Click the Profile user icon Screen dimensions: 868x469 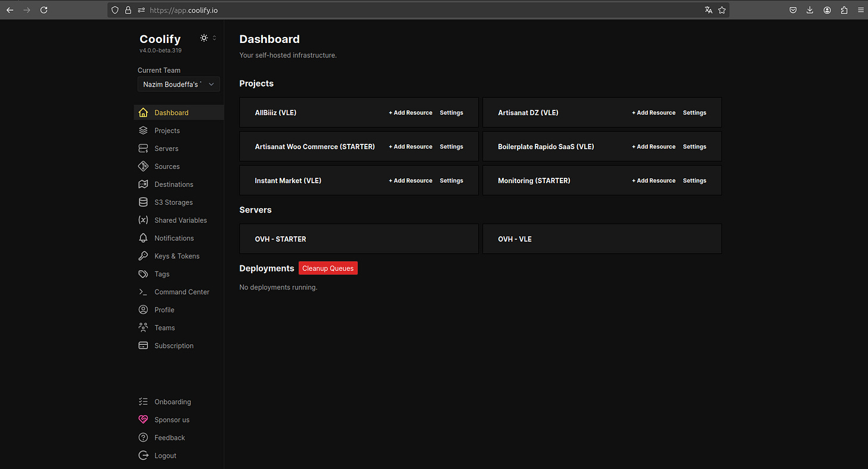[143, 310]
